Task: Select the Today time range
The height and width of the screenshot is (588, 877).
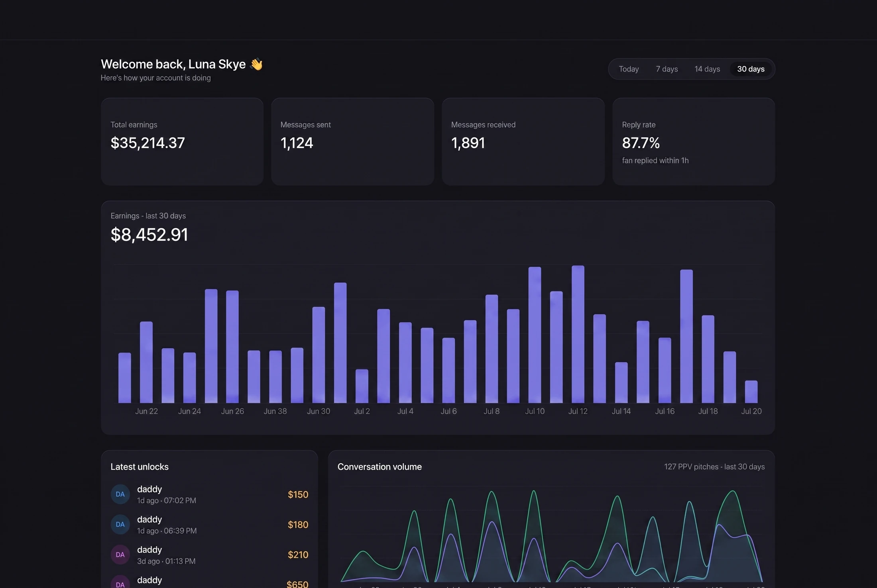Action: [x=629, y=69]
